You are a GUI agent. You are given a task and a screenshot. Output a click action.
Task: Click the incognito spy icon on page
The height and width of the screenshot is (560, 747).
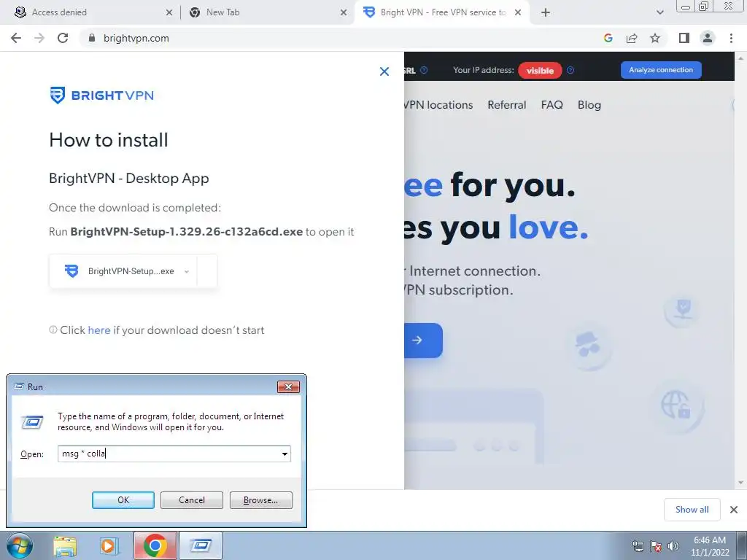[x=587, y=344]
